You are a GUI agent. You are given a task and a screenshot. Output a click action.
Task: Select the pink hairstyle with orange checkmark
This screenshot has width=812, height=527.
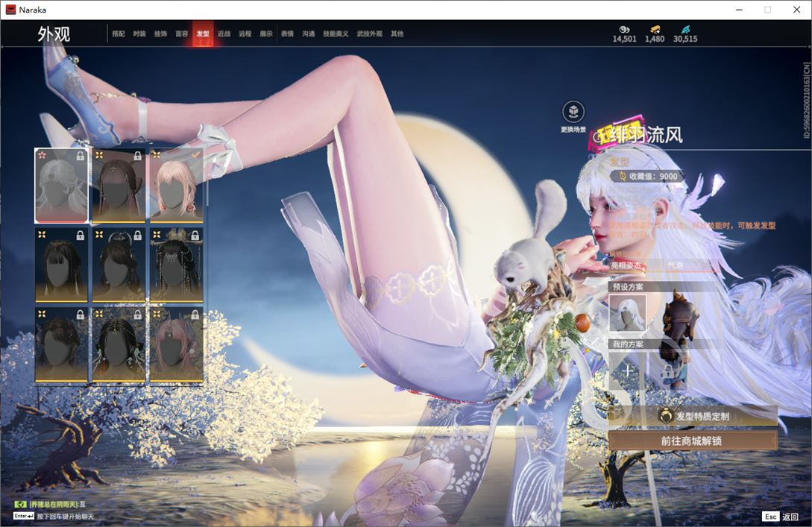176,186
